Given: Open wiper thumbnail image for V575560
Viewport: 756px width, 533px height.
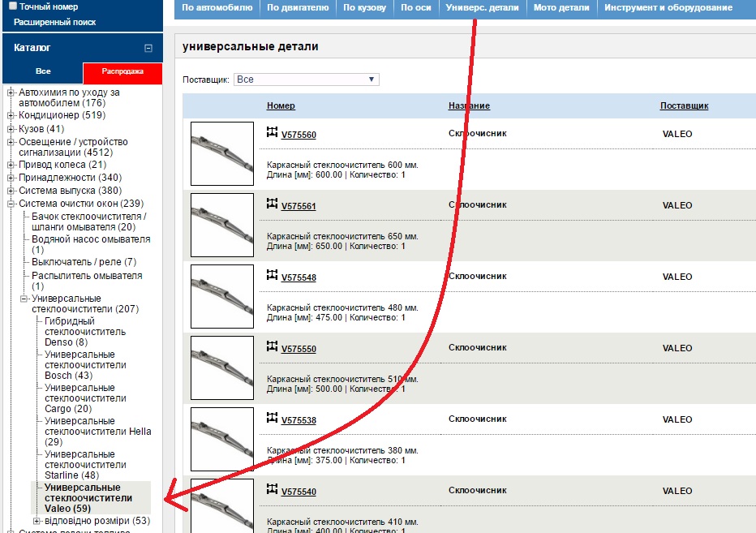Looking at the screenshot, I should pyautogui.click(x=221, y=153).
